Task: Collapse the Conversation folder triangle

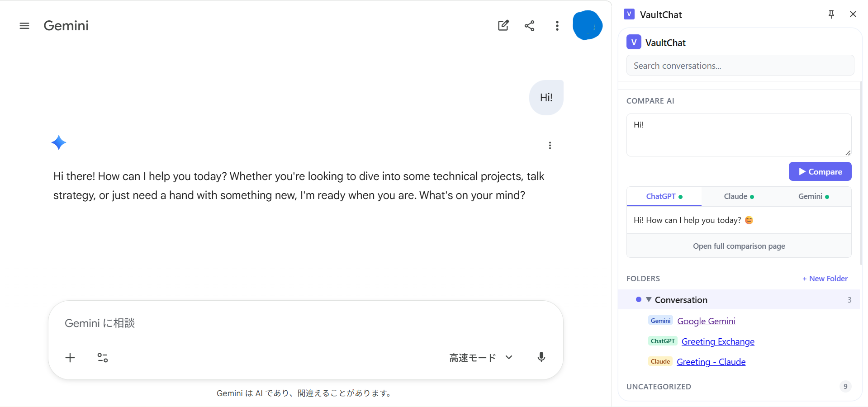Action: click(648, 299)
